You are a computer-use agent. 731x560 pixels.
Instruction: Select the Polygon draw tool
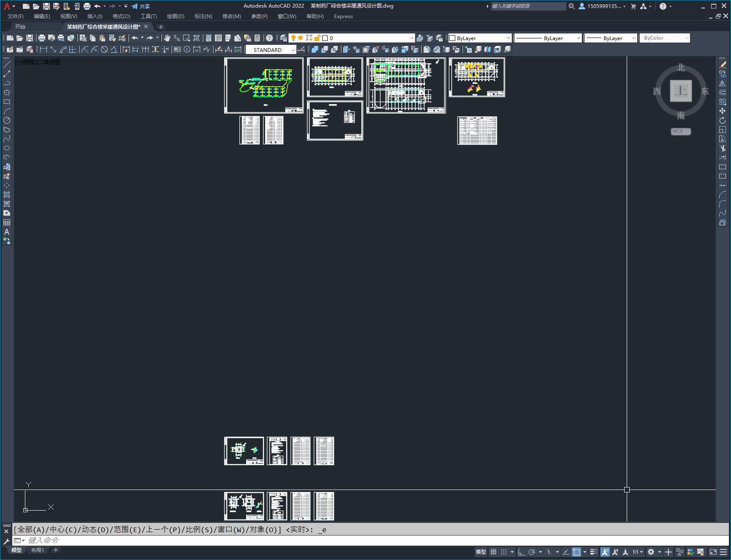7,92
